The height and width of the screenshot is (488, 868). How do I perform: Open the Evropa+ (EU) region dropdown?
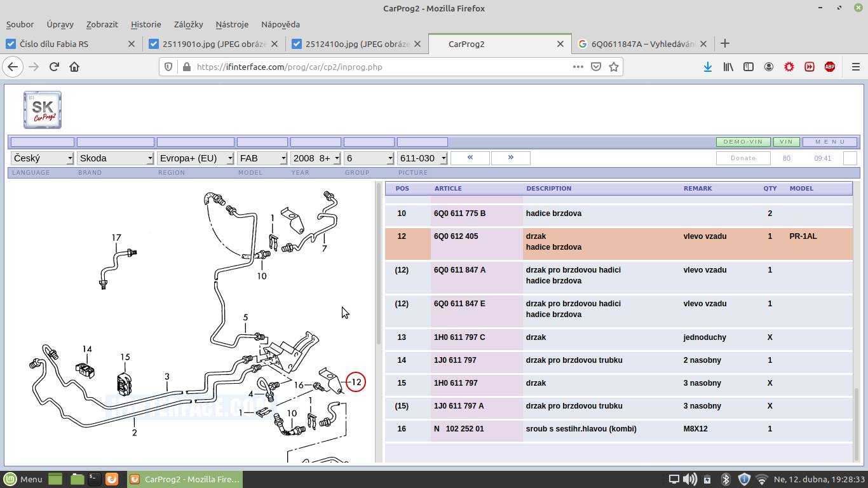196,158
